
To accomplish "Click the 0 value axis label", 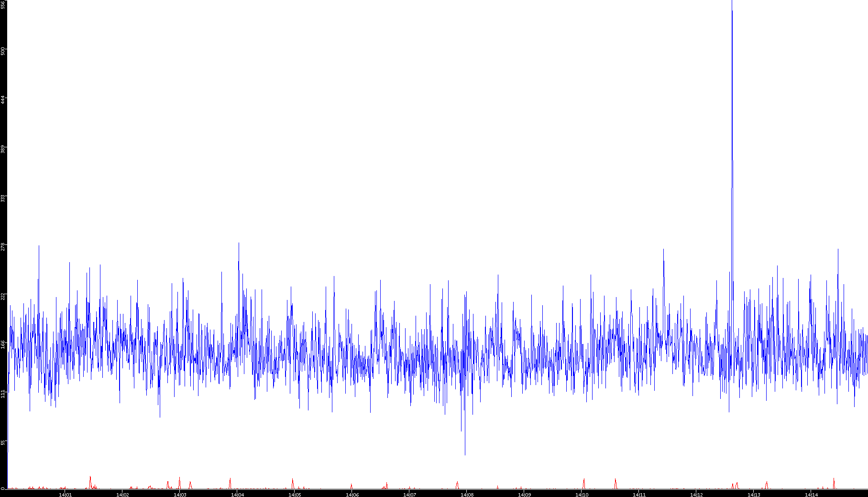I will [x=3, y=488].
